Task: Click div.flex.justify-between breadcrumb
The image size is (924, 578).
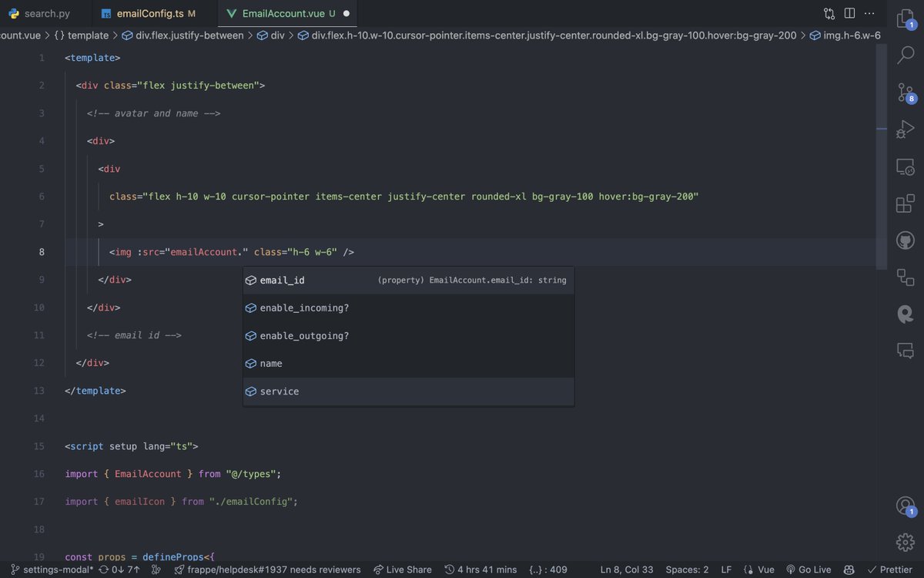Action: (x=182, y=35)
